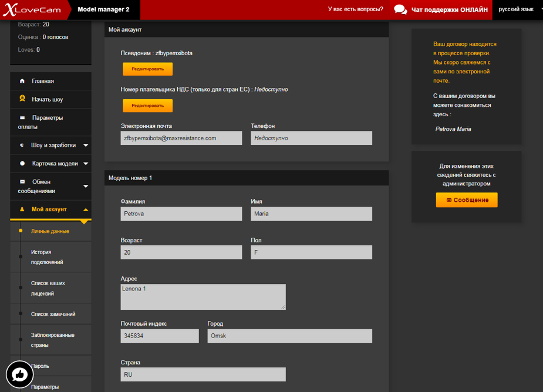Click the envelope icon beside Обмен сообщениями
The width and height of the screenshot is (543, 392).
(x=22, y=181)
